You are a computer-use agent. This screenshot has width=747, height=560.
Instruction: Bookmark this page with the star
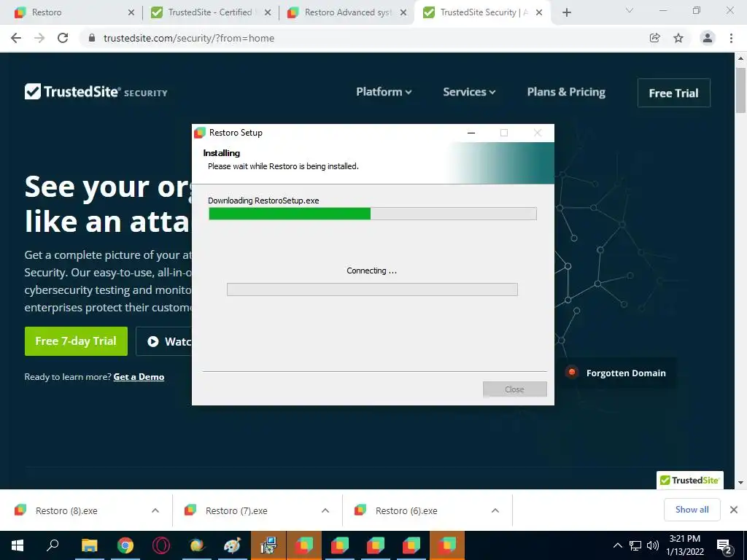(x=678, y=38)
